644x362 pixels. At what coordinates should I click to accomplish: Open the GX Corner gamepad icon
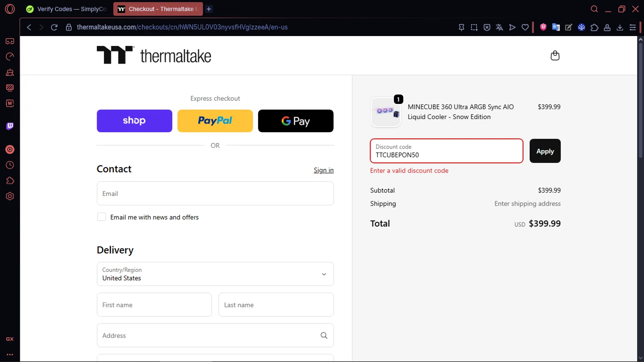point(10,41)
